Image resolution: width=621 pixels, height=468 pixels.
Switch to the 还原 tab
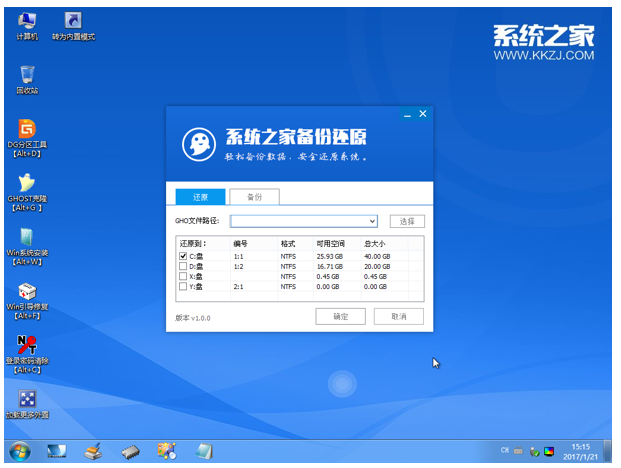coord(200,197)
